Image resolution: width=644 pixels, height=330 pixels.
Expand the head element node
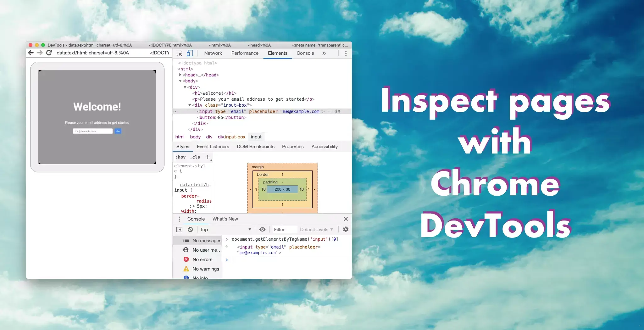[180, 75]
